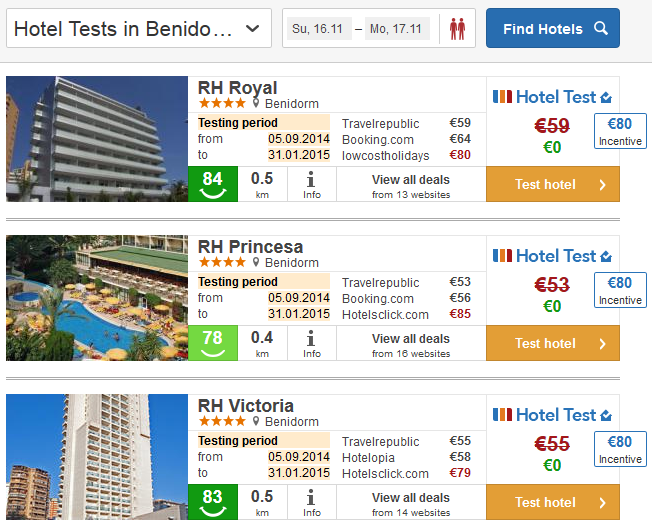Click the Find Hotels button
Image resolution: width=652 pixels, height=525 pixels.
(x=553, y=28)
